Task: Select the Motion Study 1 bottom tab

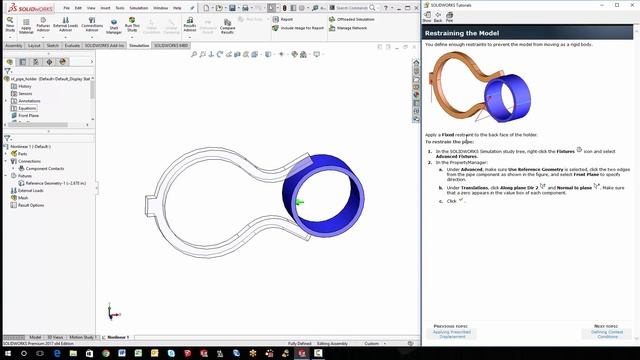Action: pos(82,337)
